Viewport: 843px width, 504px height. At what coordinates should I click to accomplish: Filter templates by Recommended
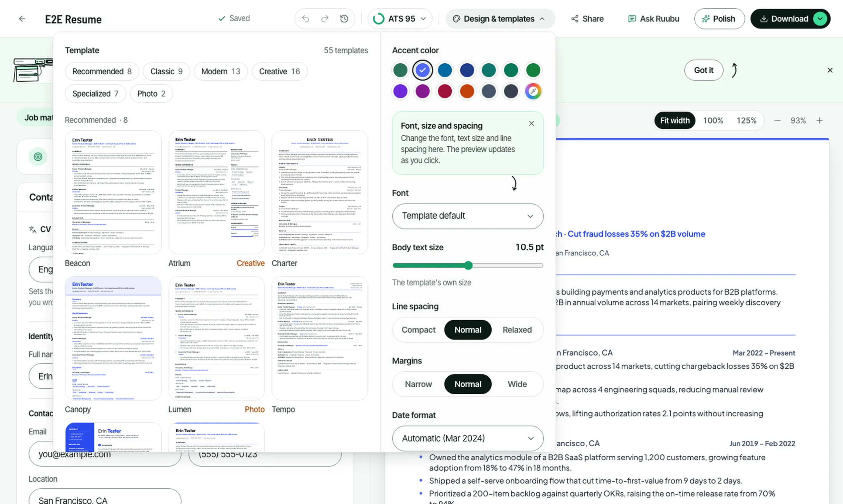click(x=102, y=71)
